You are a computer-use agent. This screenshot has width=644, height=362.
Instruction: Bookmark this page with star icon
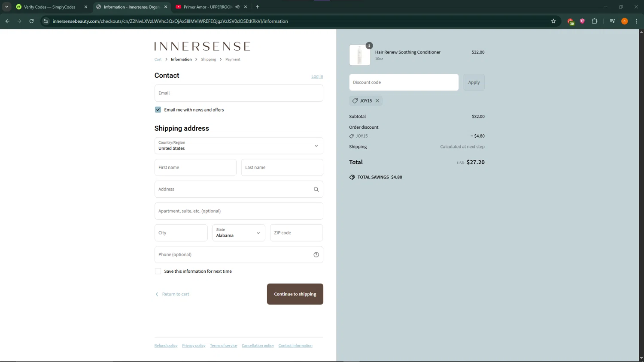(x=553, y=21)
